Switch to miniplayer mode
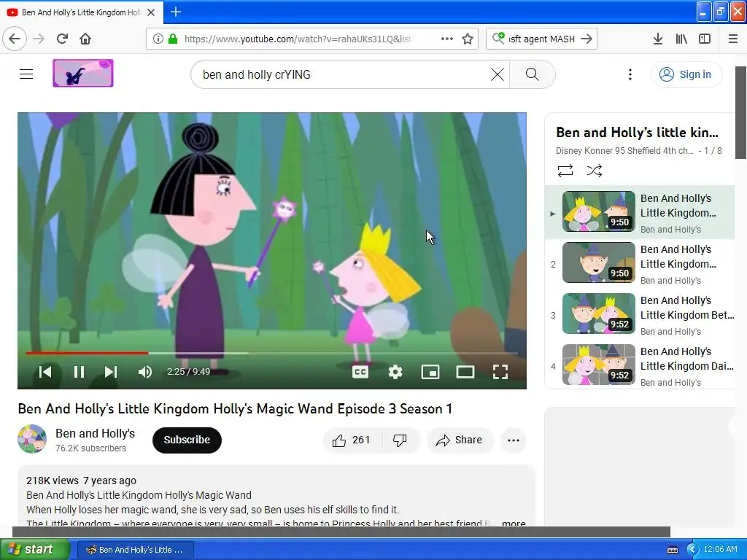The width and height of the screenshot is (747, 560). tap(430, 371)
